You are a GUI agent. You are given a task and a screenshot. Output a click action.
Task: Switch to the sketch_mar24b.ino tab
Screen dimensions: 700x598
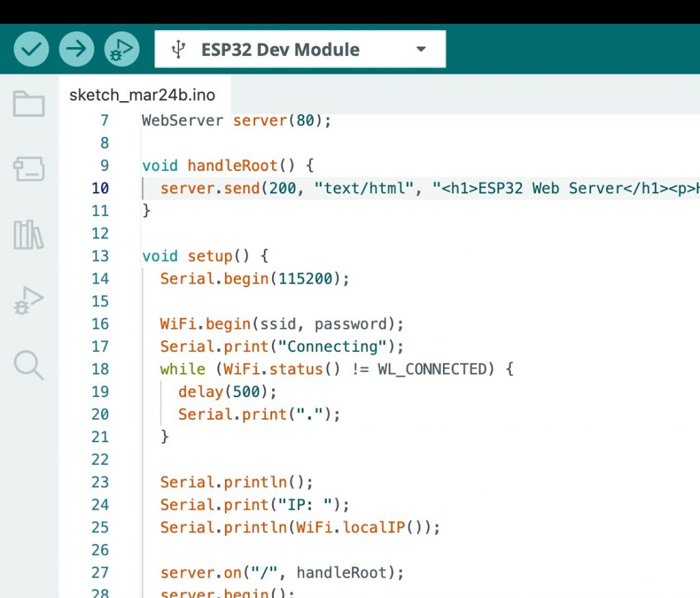tap(142, 95)
